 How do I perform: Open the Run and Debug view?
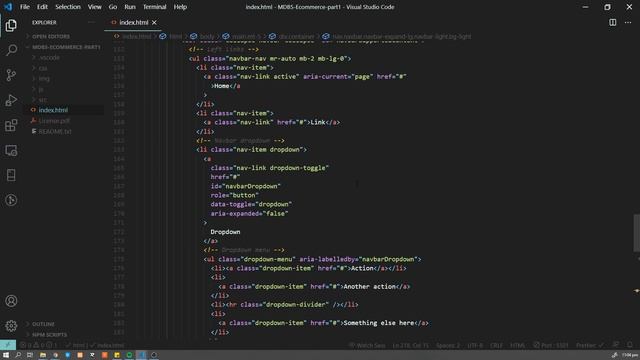click(11, 100)
